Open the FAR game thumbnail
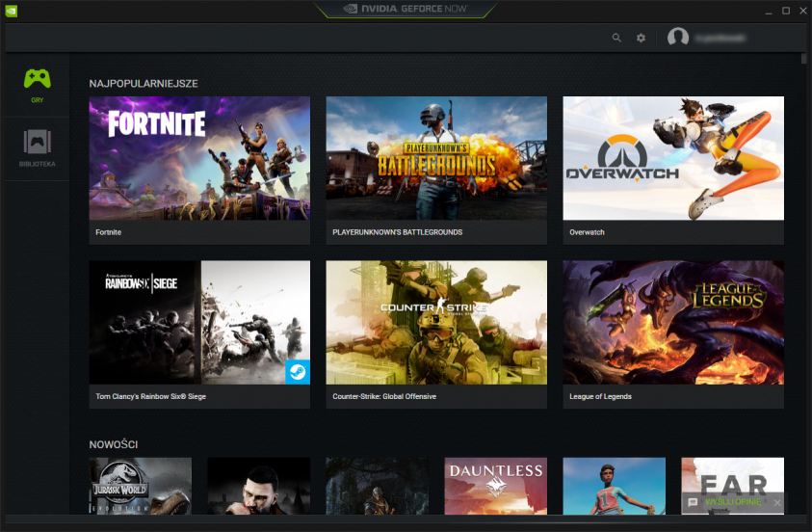 (x=733, y=486)
